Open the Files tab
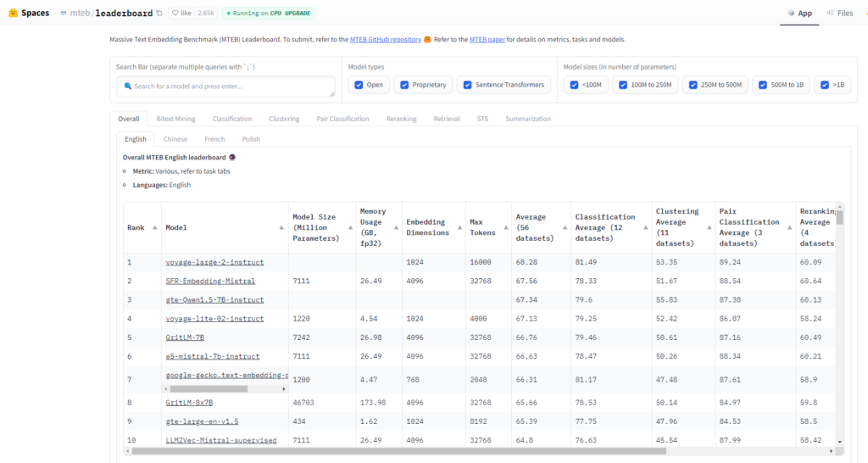This screenshot has height=463, width=868. pyautogui.click(x=840, y=14)
